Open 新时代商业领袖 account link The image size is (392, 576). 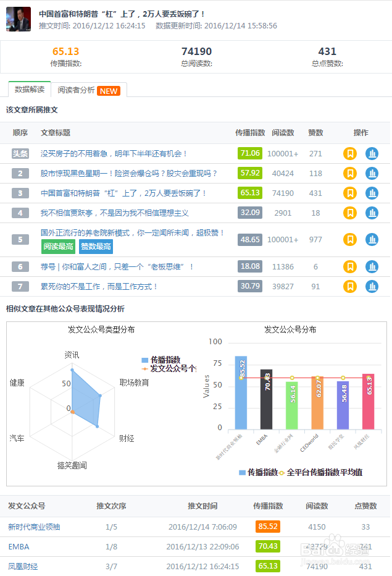point(34,527)
